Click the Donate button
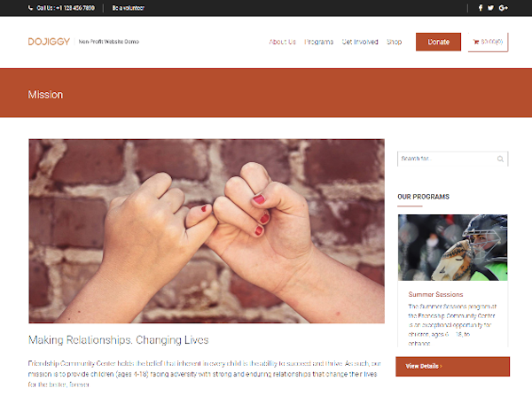The height and width of the screenshot is (396, 532). [x=438, y=42]
